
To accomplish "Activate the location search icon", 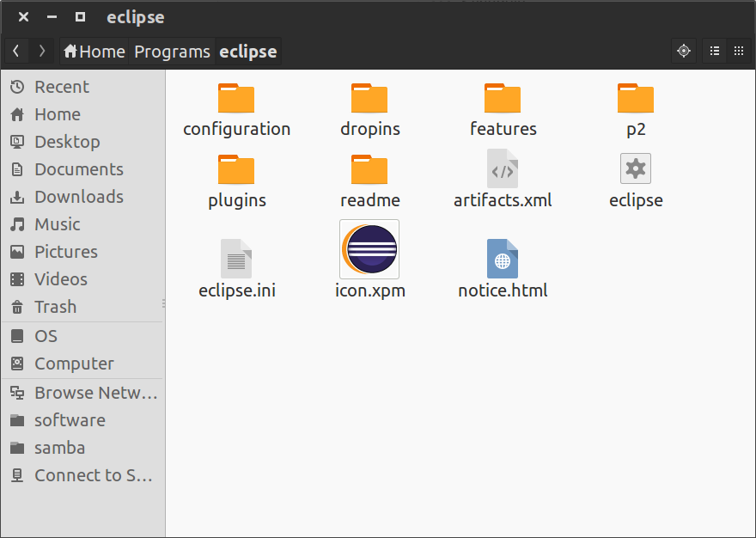I will (x=684, y=51).
